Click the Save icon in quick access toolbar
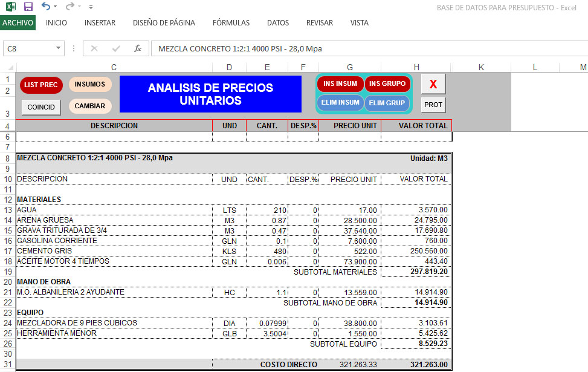Screen dimensions: 588x372 [x=28, y=7]
